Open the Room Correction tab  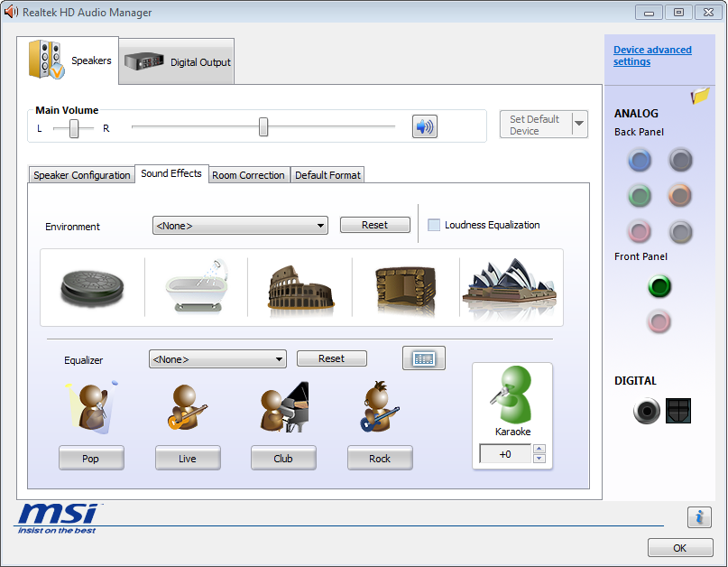click(248, 175)
